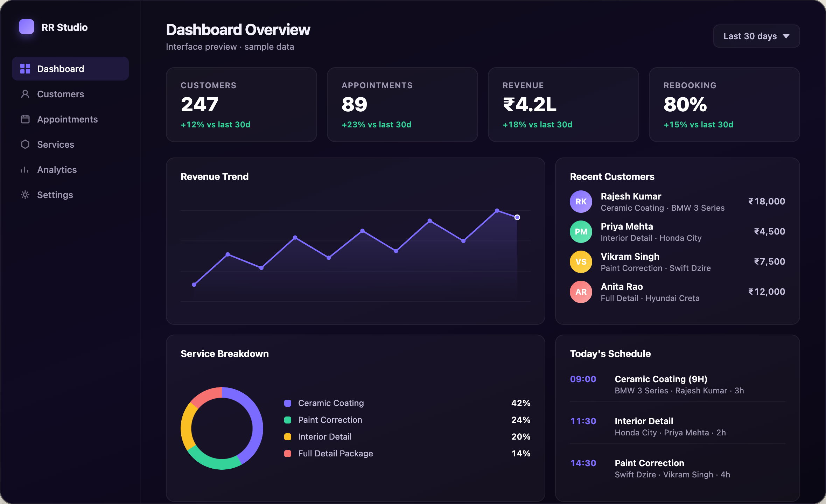Click the 80% rebooking value
826x504 pixels.
685,104
